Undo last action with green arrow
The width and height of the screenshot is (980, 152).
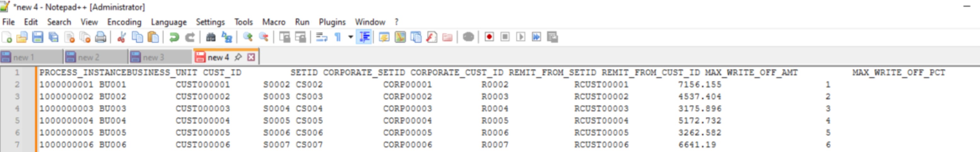174,37
